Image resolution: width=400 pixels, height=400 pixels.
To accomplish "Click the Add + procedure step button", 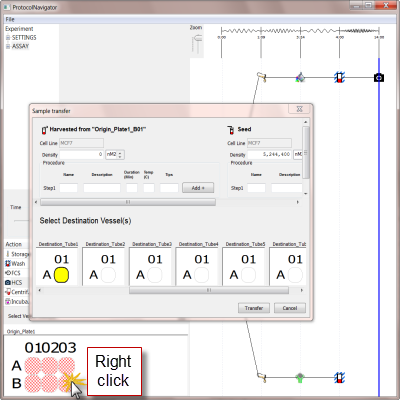I will coord(198,188).
